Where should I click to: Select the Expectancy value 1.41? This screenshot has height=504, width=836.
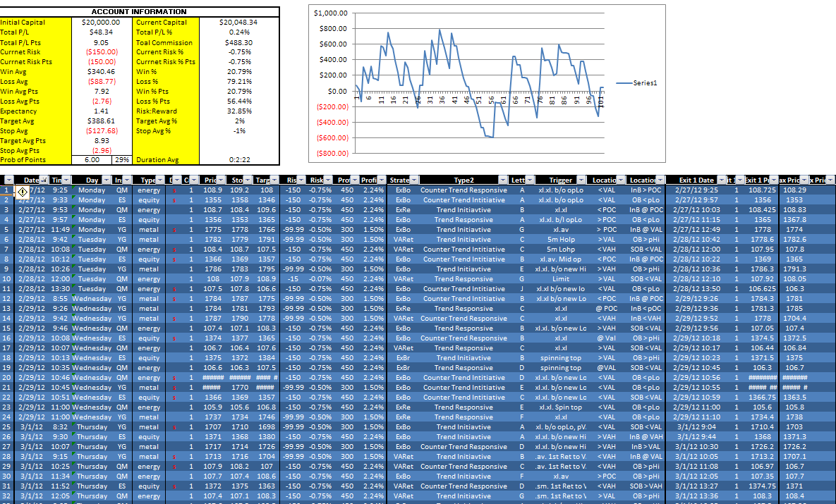pyautogui.click(x=102, y=111)
